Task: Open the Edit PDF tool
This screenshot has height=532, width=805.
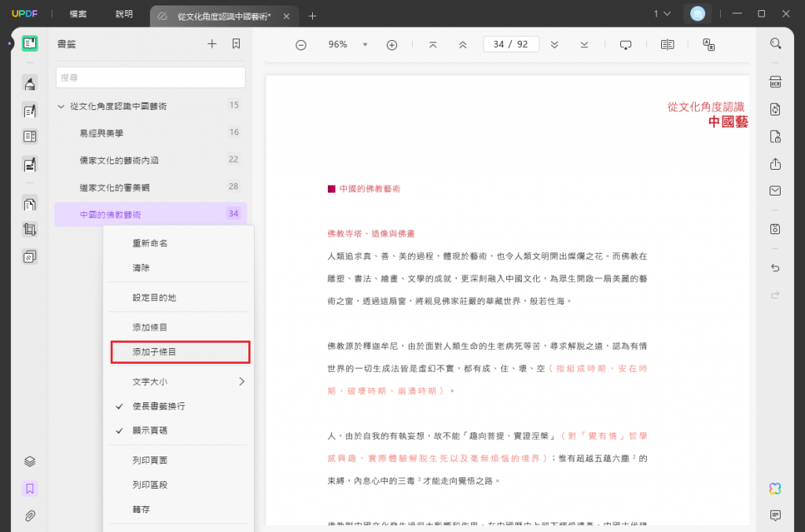Action: click(x=30, y=110)
